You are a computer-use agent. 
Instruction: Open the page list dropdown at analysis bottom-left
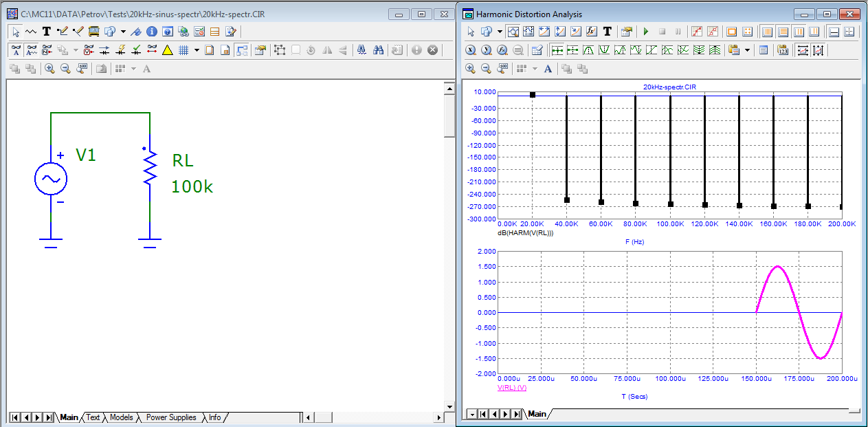471,414
